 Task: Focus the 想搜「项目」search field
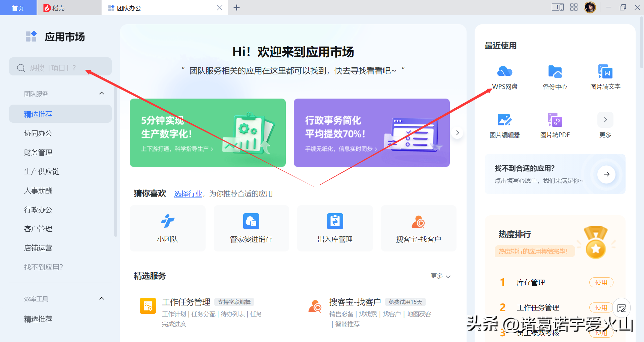tap(60, 66)
